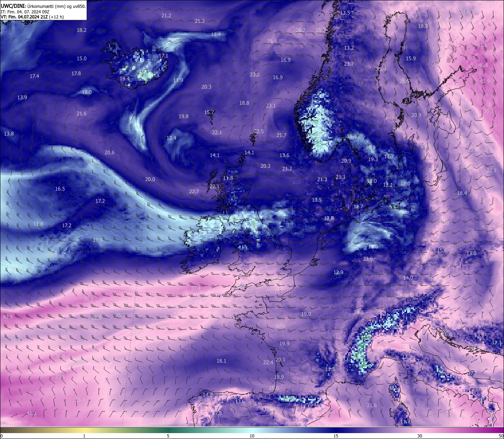The height and width of the screenshot is (439, 504).
Task: Click the 23.6 value on the map
Action: click(368, 259)
